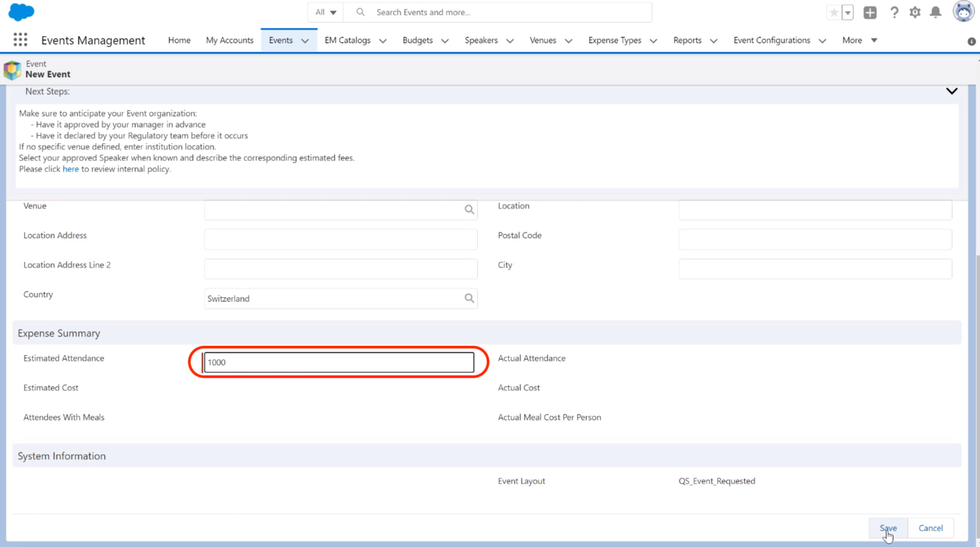Click the QS_Event_Requested layout value
This screenshot has width=980, height=547.
[x=717, y=481]
